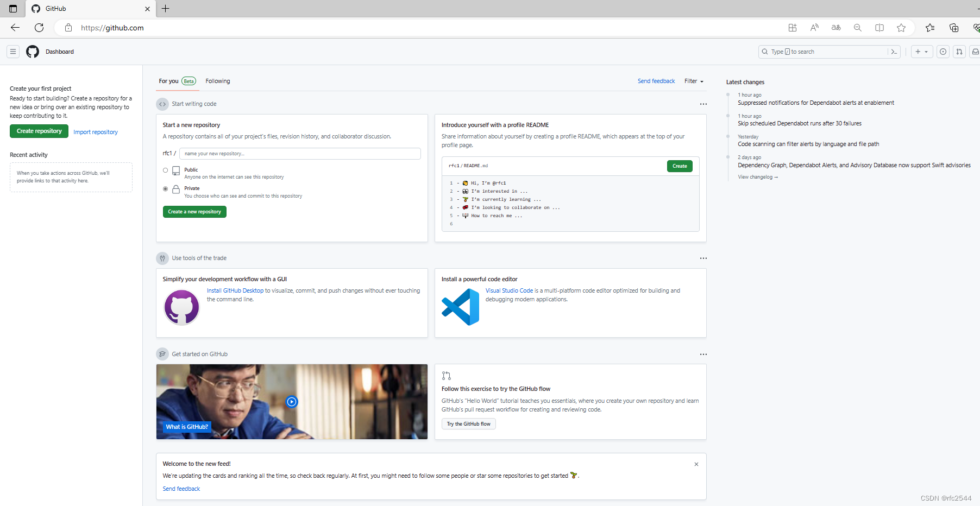The width and height of the screenshot is (980, 506).
Task: Click the Beta badge next to For you
Action: [x=189, y=81]
